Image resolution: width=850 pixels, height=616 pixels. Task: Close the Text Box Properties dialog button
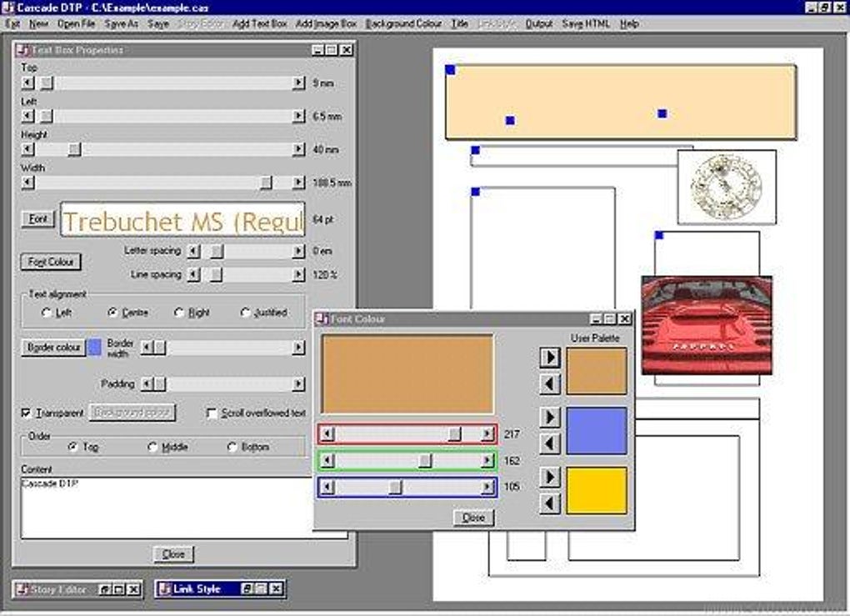tap(173, 554)
